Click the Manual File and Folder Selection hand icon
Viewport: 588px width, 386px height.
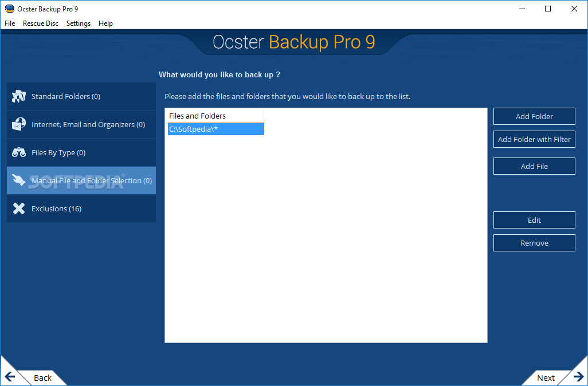(18, 180)
